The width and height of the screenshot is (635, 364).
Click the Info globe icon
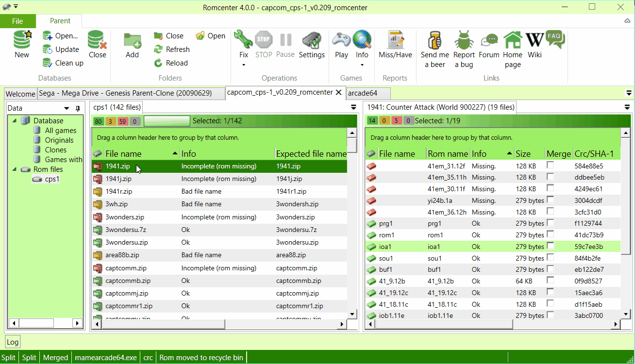362,39
